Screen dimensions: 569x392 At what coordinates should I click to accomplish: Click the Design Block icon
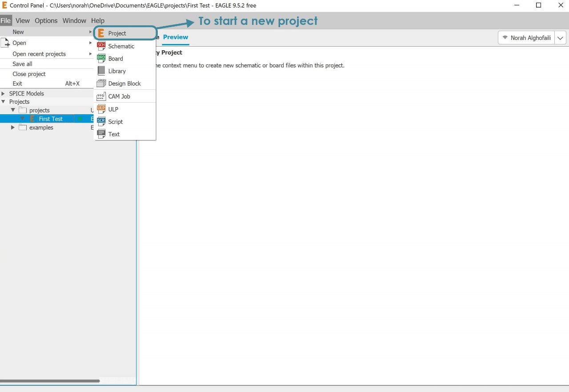[x=101, y=83]
